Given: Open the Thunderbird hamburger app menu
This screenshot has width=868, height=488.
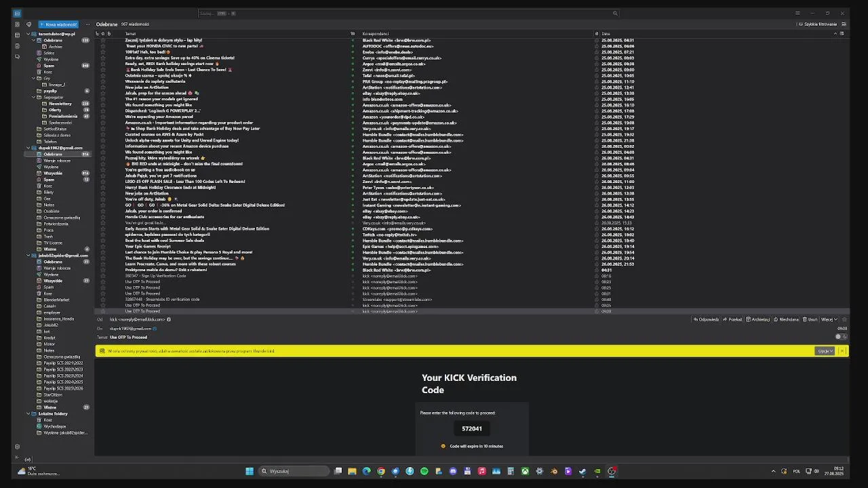Looking at the screenshot, I should 797,13.
